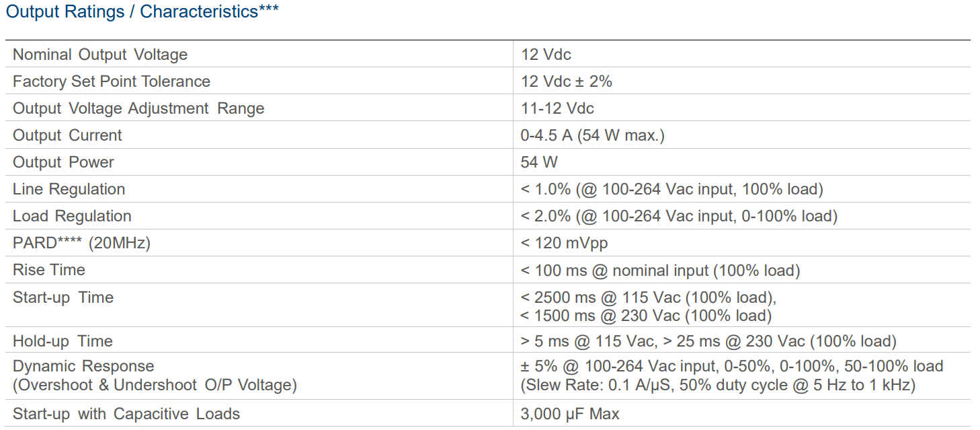980x430 pixels.
Task: Click the Load Regulation label
Action: point(72,216)
